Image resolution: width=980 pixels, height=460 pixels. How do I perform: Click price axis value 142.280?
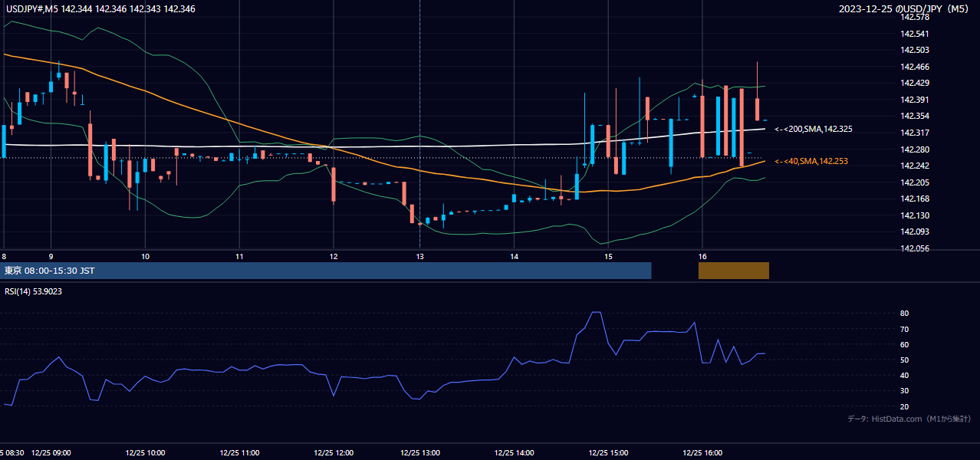coord(914,149)
